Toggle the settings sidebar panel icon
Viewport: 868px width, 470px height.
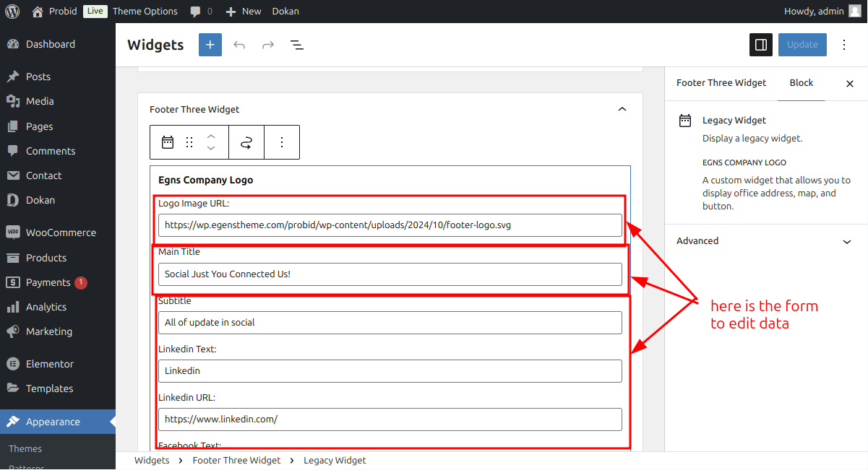(761, 45)
